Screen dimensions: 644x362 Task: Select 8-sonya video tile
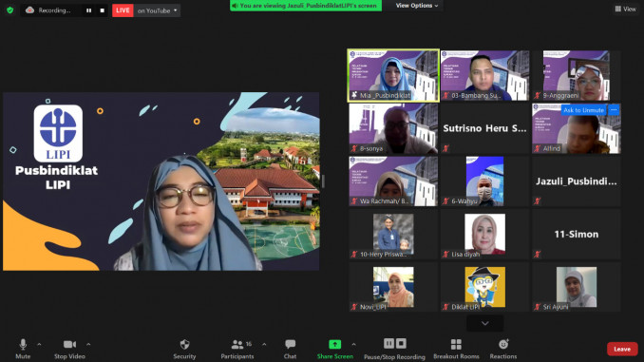(x=393, y=128)
